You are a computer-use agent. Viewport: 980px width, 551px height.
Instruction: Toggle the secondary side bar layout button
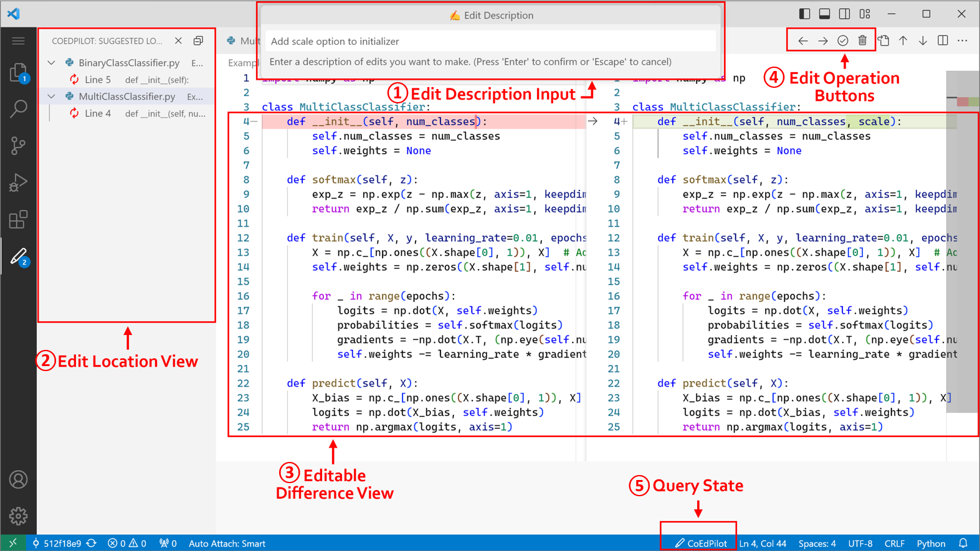845,14
